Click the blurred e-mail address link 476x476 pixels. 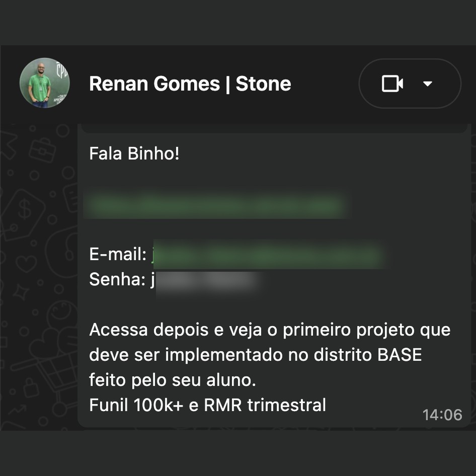(267, 255)
